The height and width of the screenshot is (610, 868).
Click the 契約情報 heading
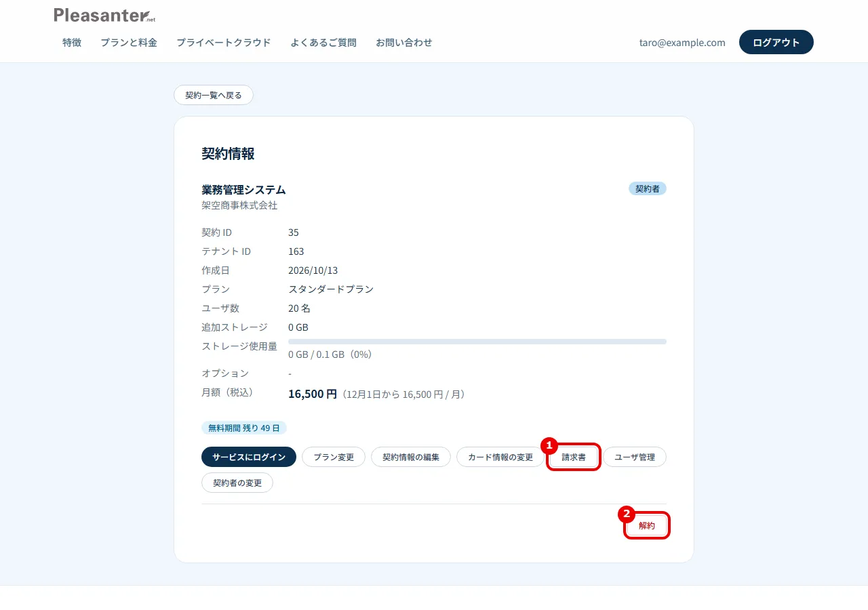[x=228, y=154]
